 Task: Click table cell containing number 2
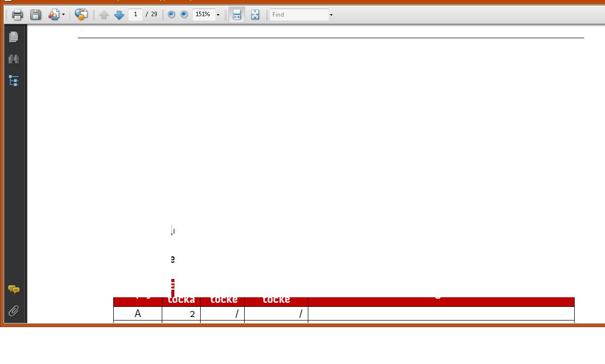[181, 313]
